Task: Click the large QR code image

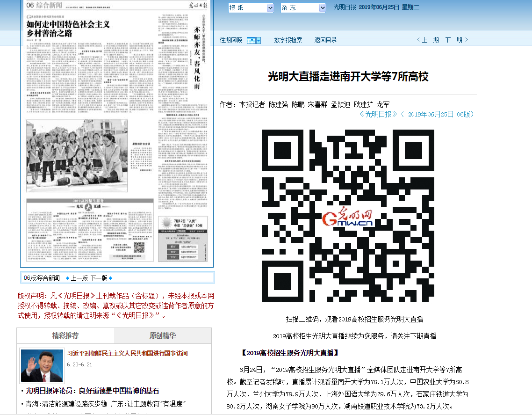Action: (x=348, y=216)
